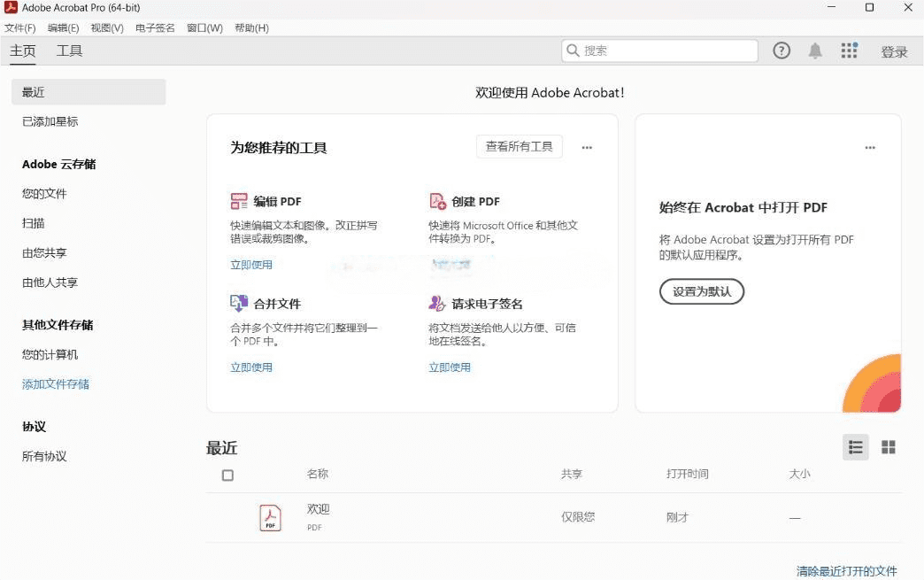Select 由他人共享 in the sidebar
Screen dimensions: 924x580
50,282
